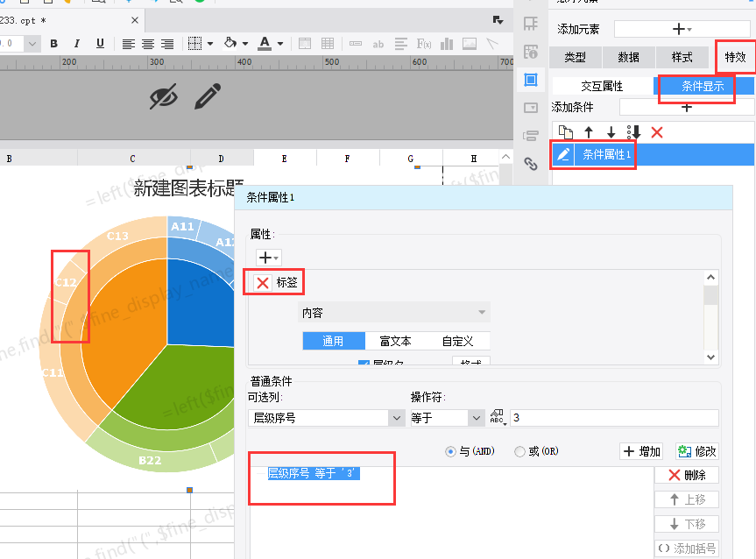
Task: Click the insert formula F(x) icon
Action: [x=424, y=44]
